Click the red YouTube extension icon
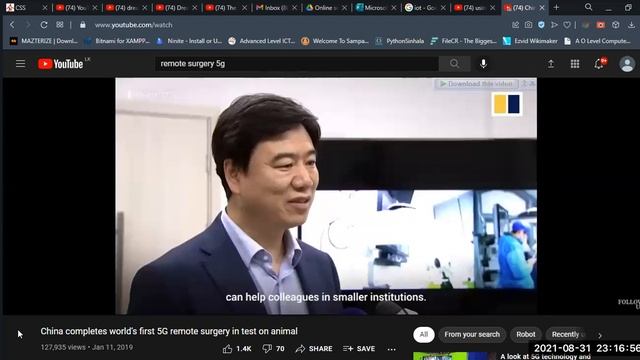The width and height of the screenshot is (640, 360). (600, 25)
